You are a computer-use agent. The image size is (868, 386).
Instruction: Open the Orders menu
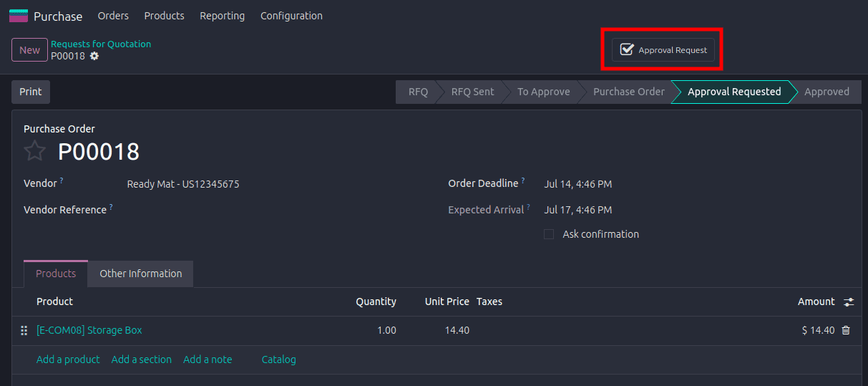pyautogui.click(x=113, y=16)
